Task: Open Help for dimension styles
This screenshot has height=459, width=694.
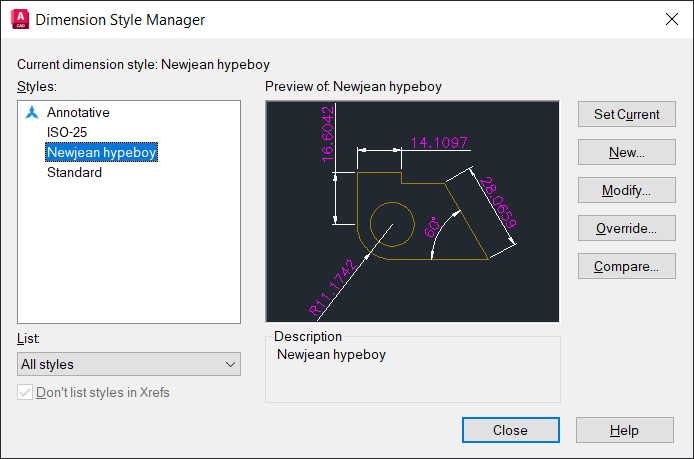Action: 625,430
